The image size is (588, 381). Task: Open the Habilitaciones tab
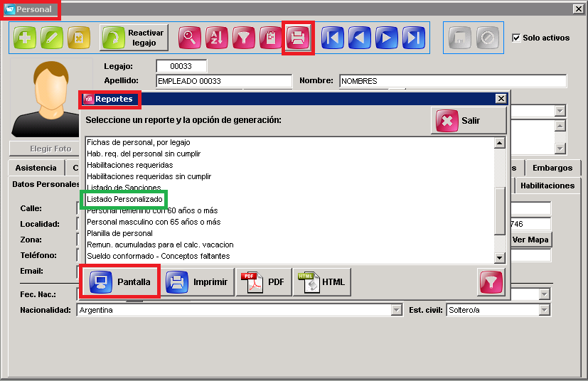547,186
